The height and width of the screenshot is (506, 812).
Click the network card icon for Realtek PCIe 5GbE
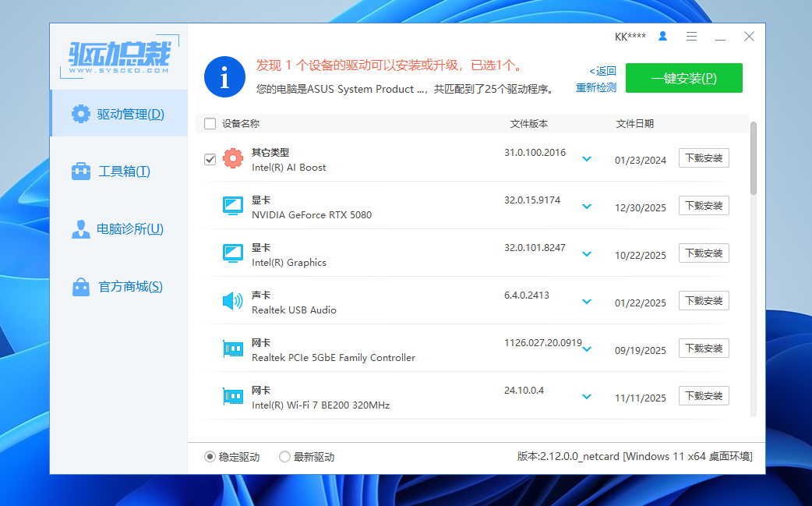pyautogui.click(x=233, y=349)
